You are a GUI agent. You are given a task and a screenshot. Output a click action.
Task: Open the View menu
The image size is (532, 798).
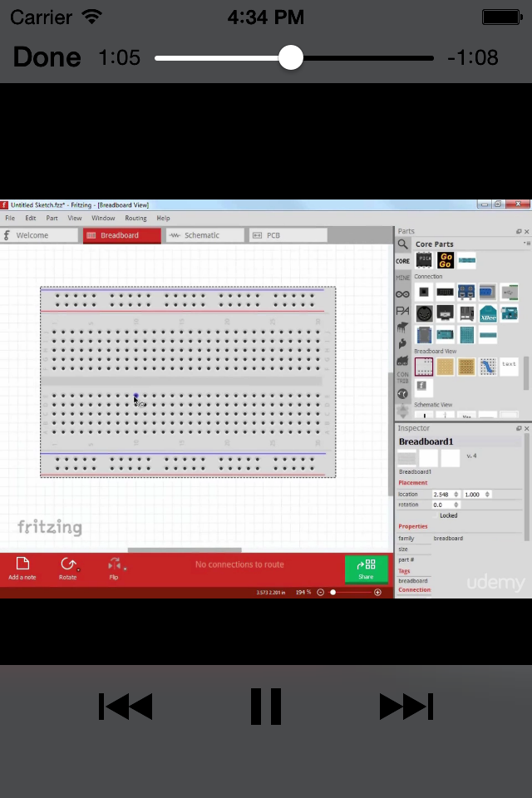pos(74,218)
